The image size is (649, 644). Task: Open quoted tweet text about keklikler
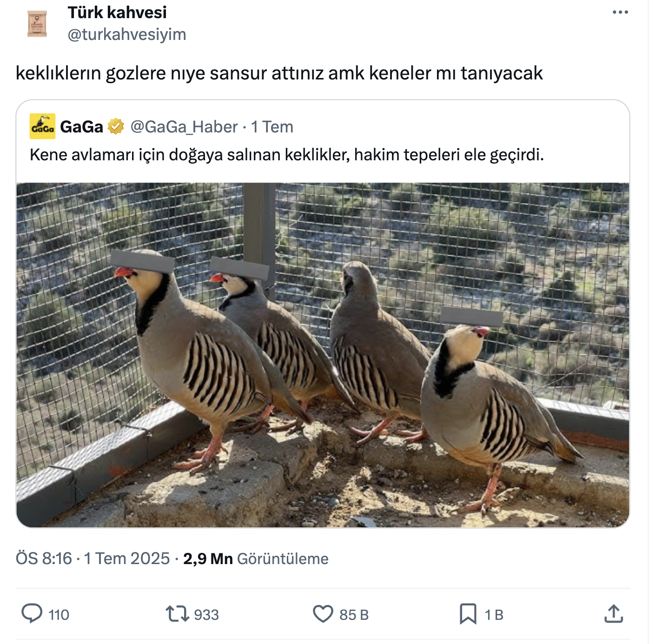point(287,155)
